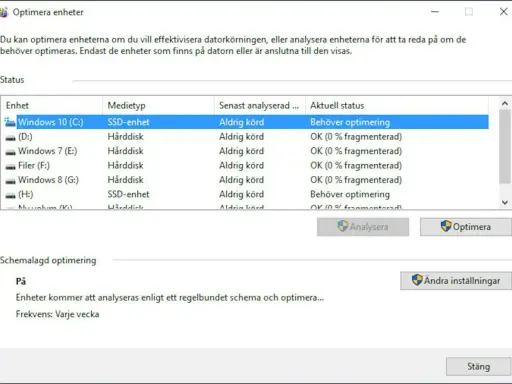Click SSD-enhet media type in the C: row

click(128, 122)
